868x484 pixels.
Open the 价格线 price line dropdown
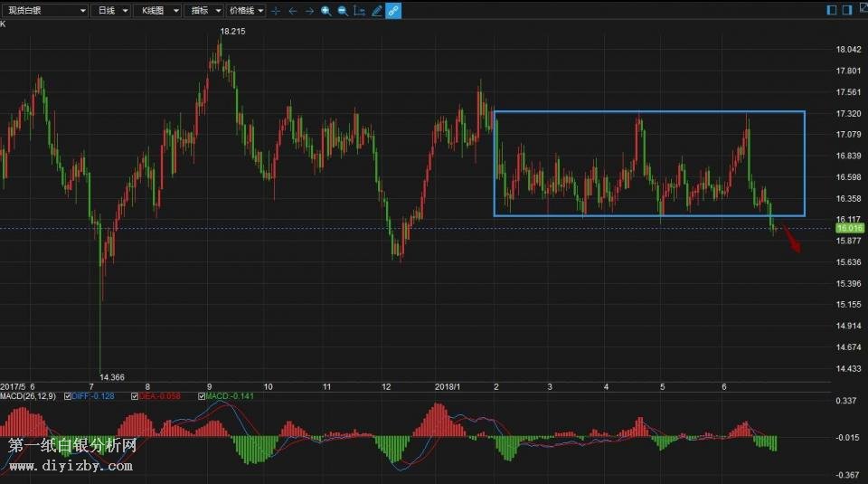246,11
